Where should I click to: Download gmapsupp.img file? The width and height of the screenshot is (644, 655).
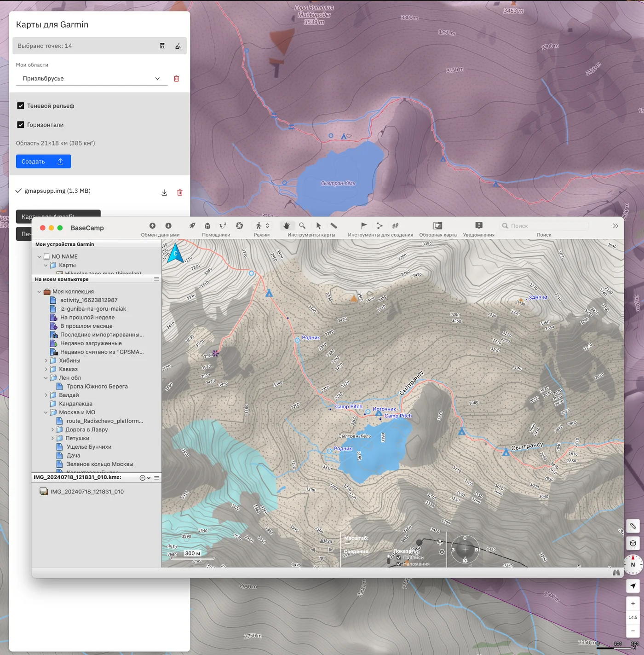coord(164,193)
